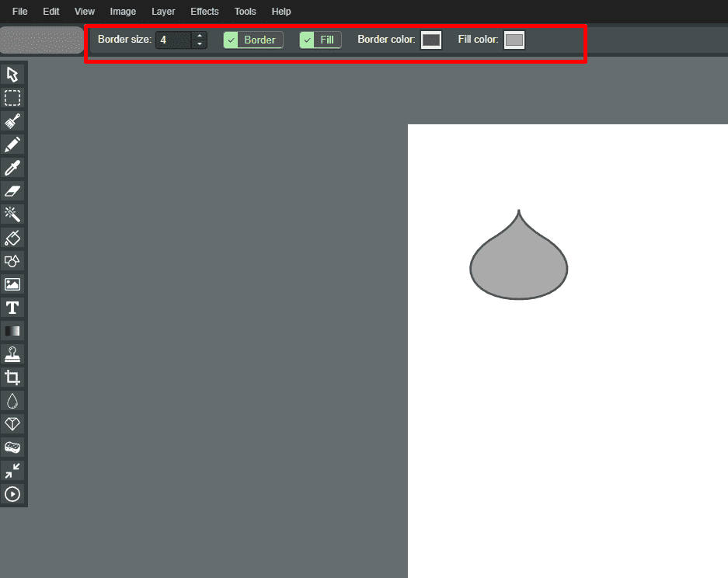
Task: Click the Border size input field
Action: coord(174,40)
